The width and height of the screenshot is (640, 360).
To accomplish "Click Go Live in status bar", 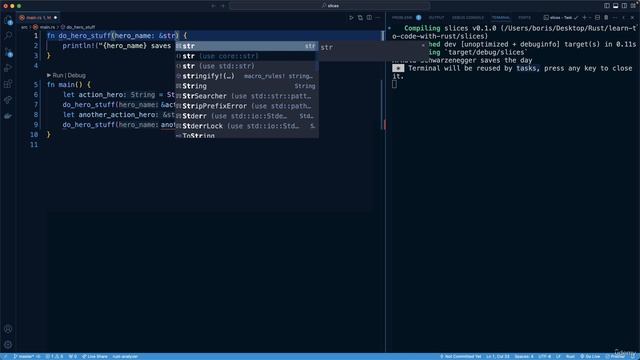I will 590,356.
